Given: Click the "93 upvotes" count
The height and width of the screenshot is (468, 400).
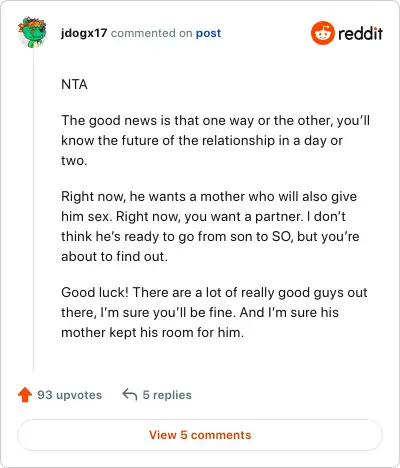Looking at the screenshot, I should point(69,395).
